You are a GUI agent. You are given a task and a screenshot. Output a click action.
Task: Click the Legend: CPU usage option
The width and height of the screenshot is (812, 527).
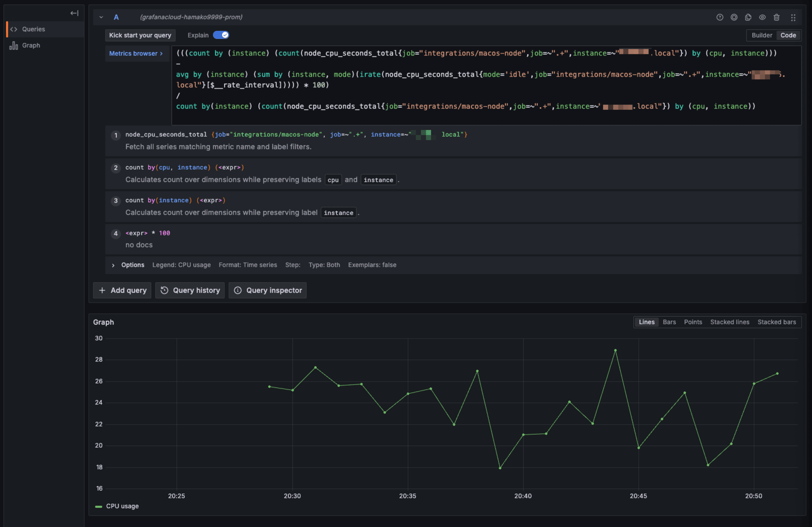181,265
